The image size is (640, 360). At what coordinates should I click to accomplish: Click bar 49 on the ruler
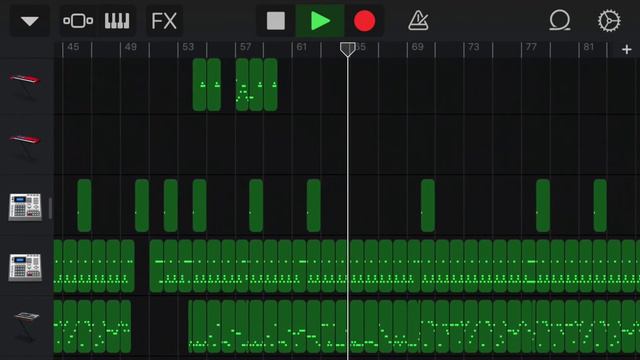[131, 47]
